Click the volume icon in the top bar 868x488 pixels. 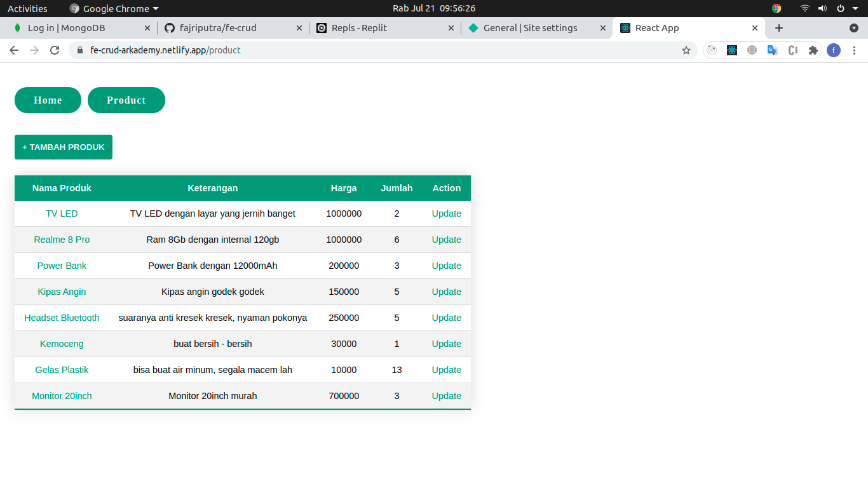coord(823,8)
